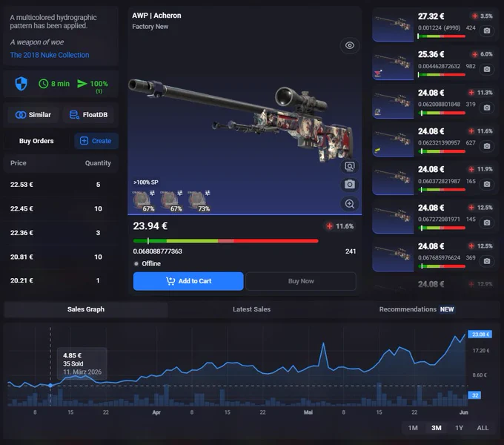The width and height of the screenshot is (504, 445).
Task: Click the >100% SP label
Action: pyautogui.click(x=146, y=182)
